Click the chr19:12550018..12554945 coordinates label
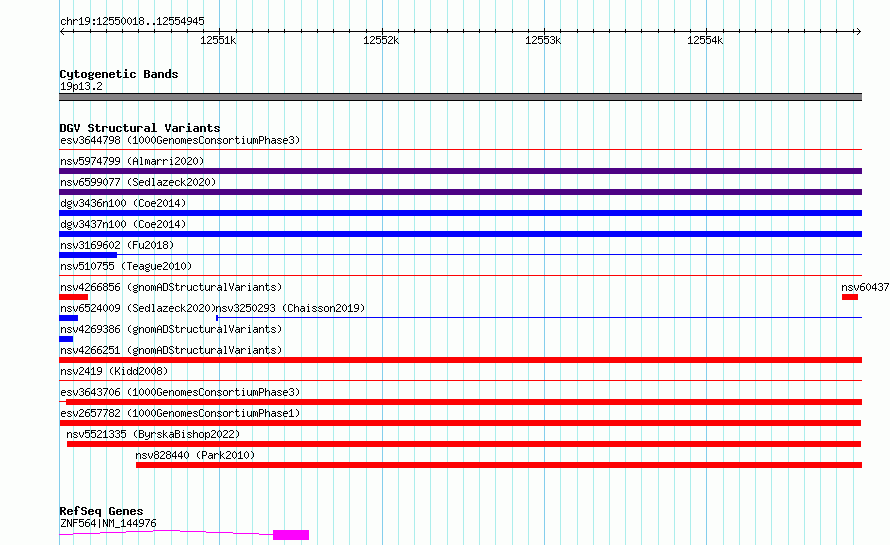 click(x=132, y=22)
